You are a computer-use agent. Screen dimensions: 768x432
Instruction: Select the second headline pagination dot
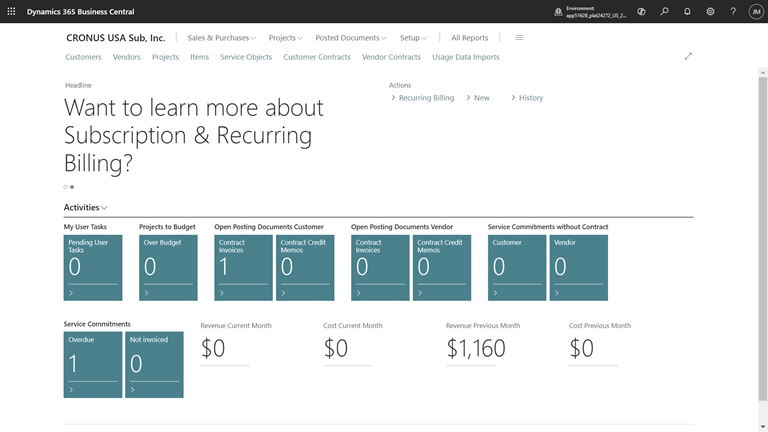point(72,187)
